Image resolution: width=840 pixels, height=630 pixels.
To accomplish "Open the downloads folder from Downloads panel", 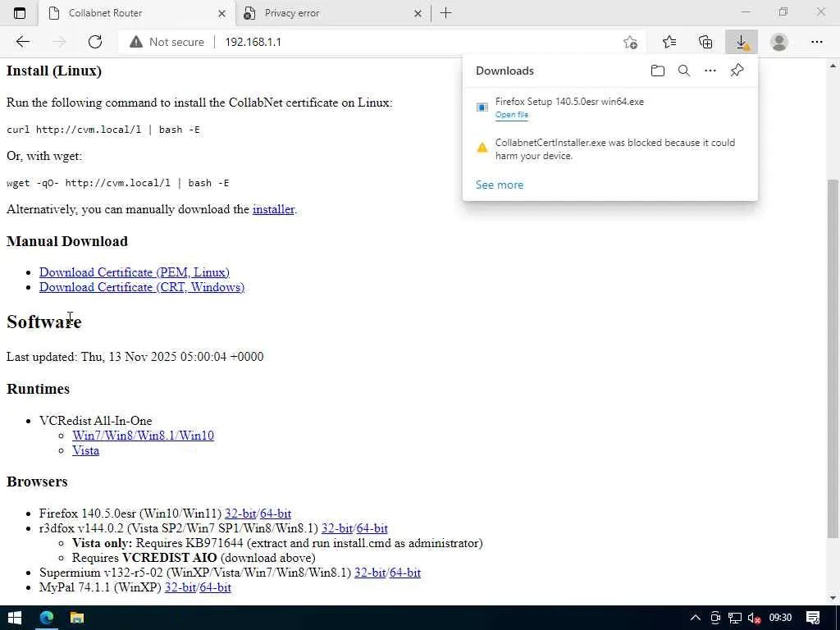I will tap(657, 71).
